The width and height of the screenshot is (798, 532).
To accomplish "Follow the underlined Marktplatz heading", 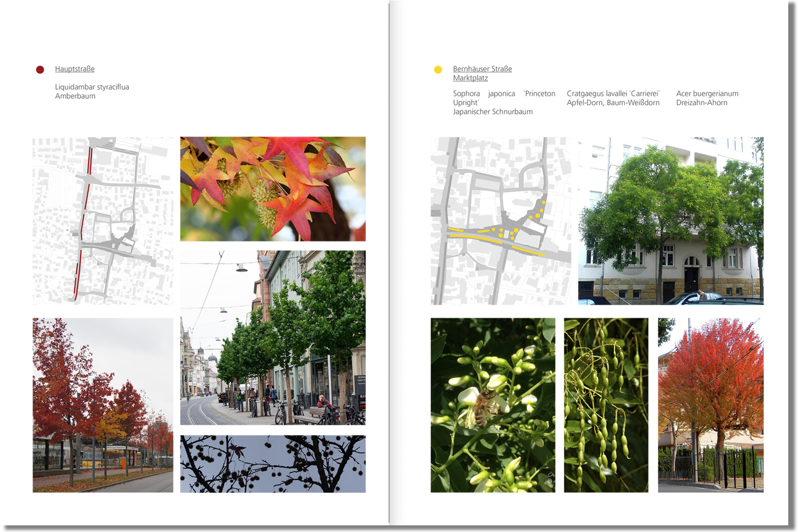I will (x=470, y=78).
